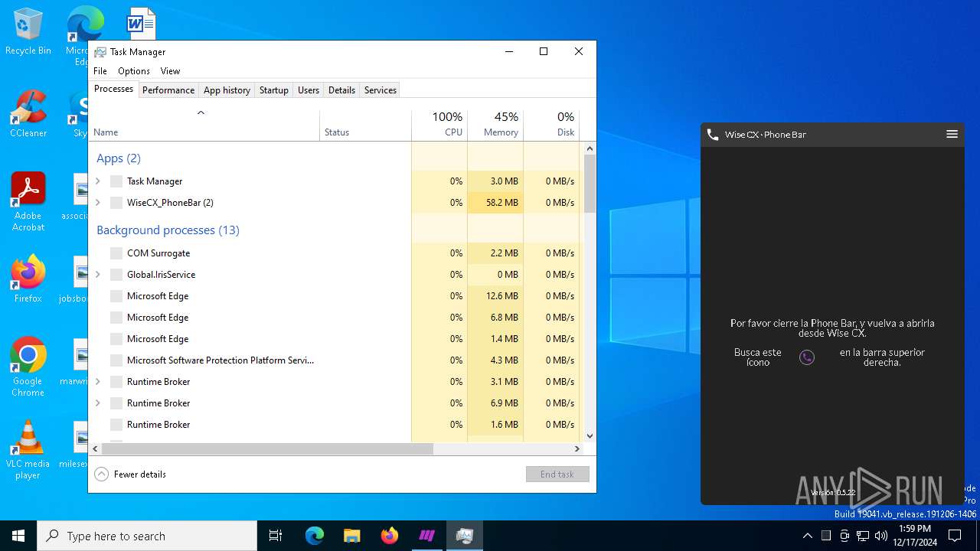Viewport: 980px width, 551px height.
Task: Click the phone icon in the WiseCX title bar
Action: (713, 134)
